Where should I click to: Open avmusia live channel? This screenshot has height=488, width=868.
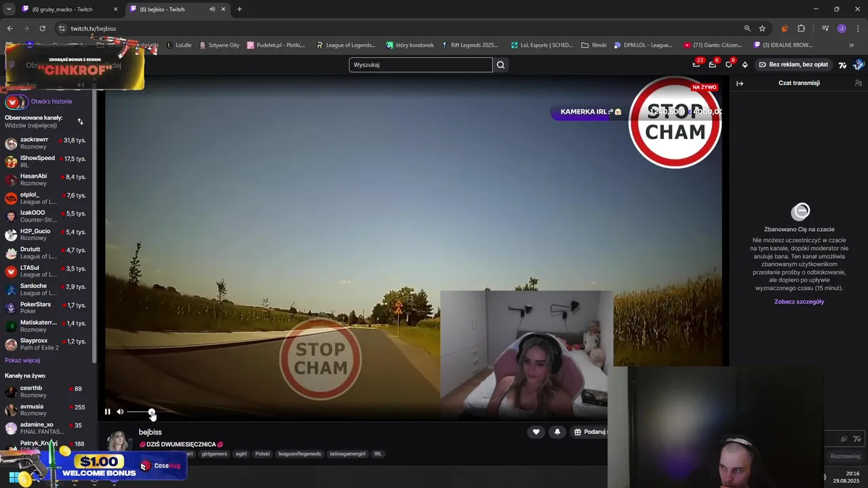click(46, 410)
